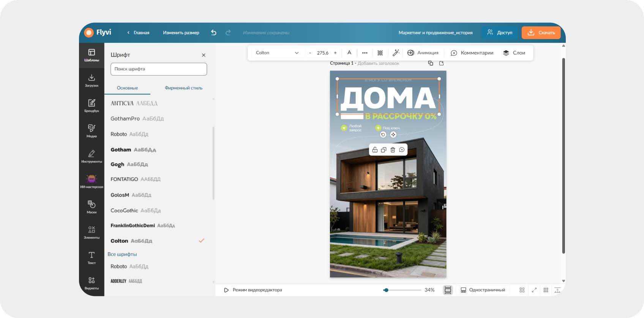Go back to Главная
The image size is (644, 318).
pyautogui.click(x=138, y=33)
